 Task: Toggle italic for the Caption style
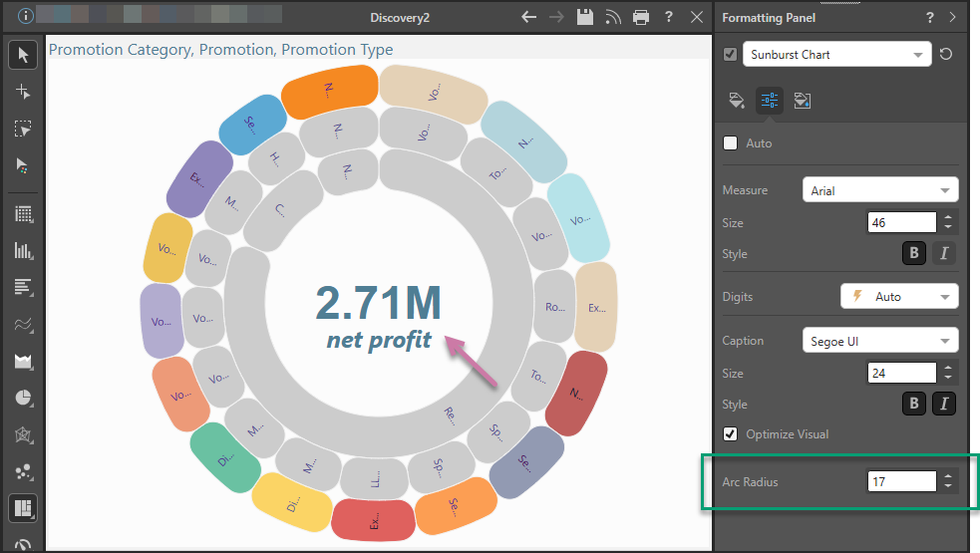[943, 404]
